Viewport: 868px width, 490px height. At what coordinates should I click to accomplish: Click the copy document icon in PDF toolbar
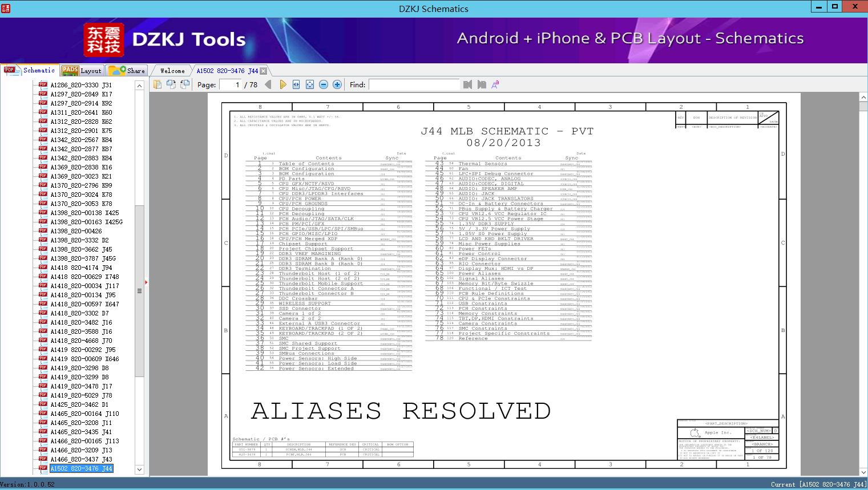[157, 84]
